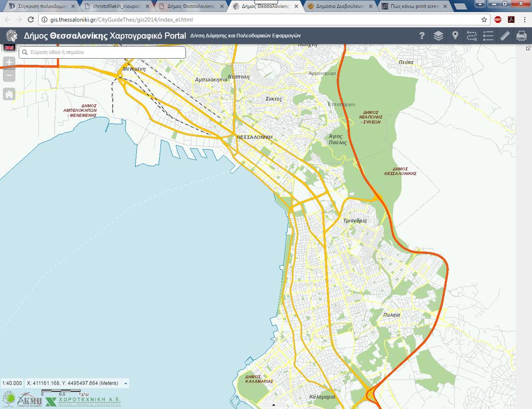Reload the page in the browser

coord(31,20)
